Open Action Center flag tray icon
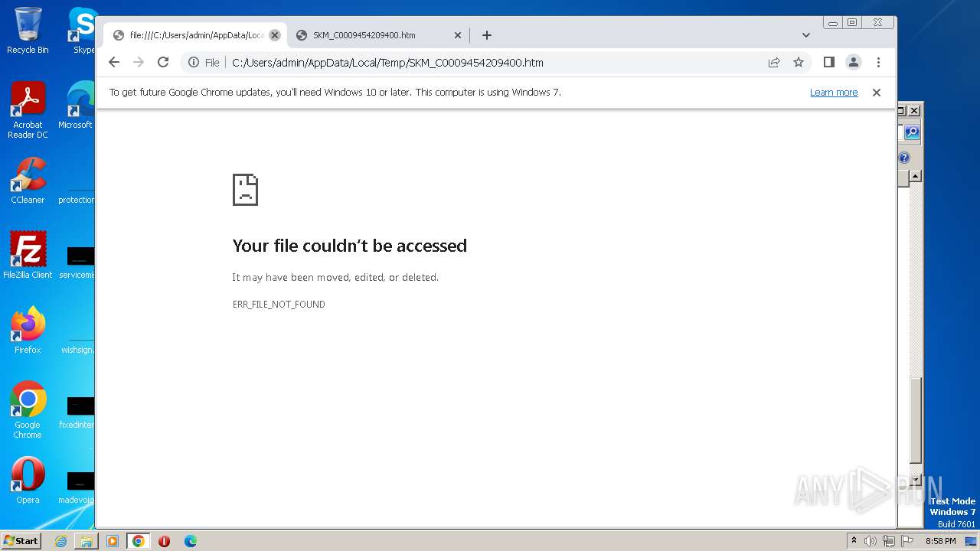 pyautogui.click(x=907, y=541)
